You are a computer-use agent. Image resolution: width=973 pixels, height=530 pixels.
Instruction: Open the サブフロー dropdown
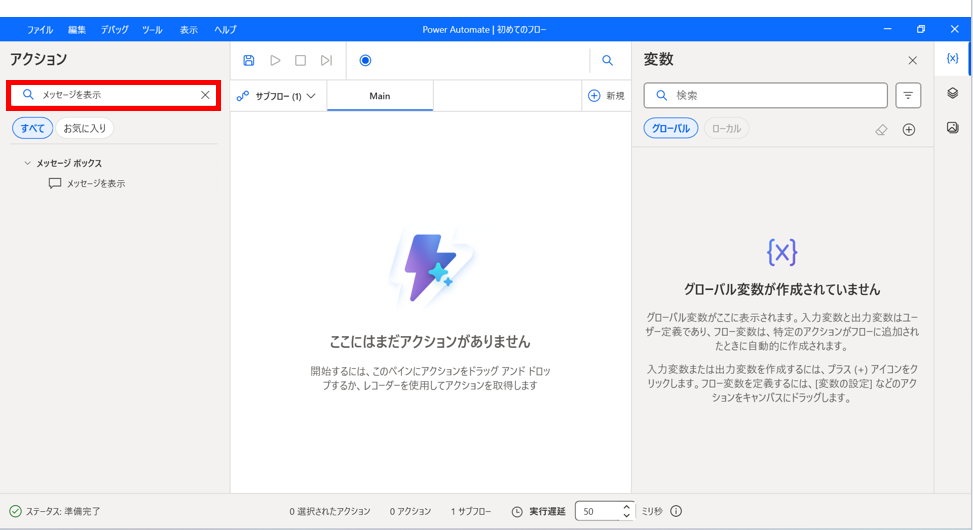tap(277, 96)
